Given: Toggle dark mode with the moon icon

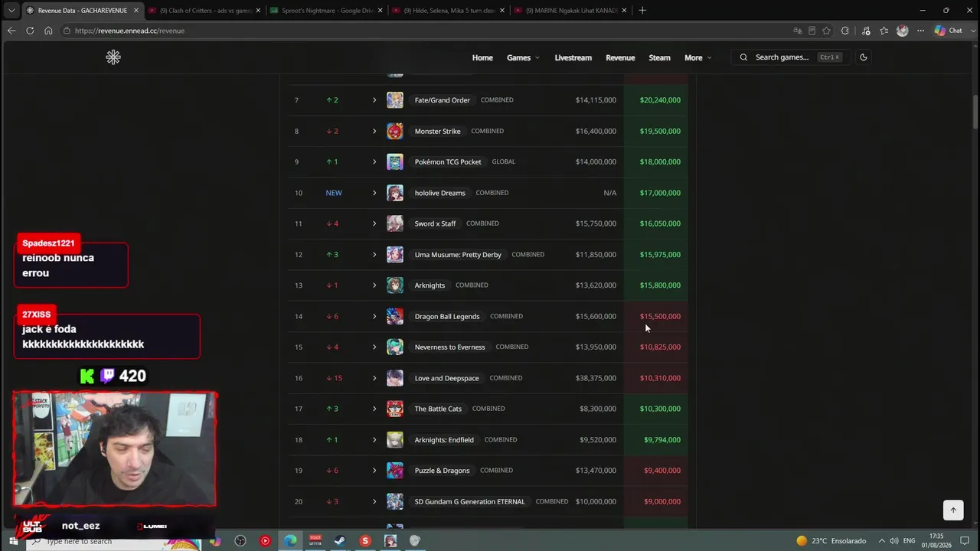Looking at the screenshot, I should click(x=864, y=57).
